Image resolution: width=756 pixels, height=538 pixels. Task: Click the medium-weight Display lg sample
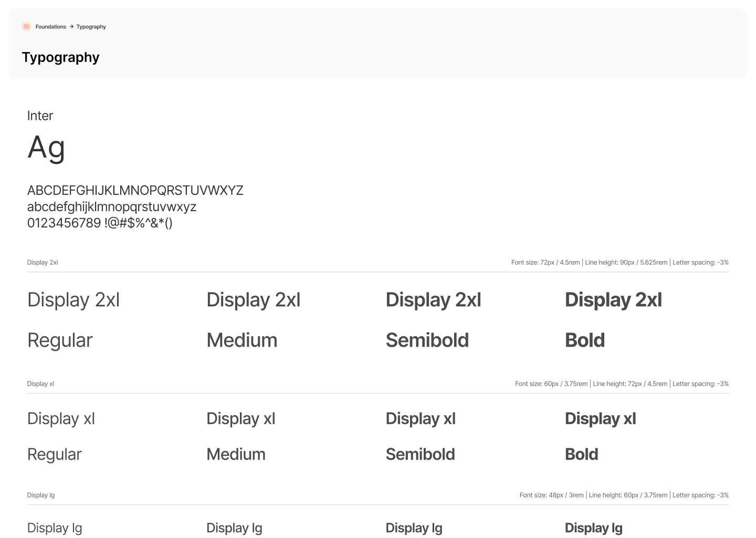pos(234,529)
